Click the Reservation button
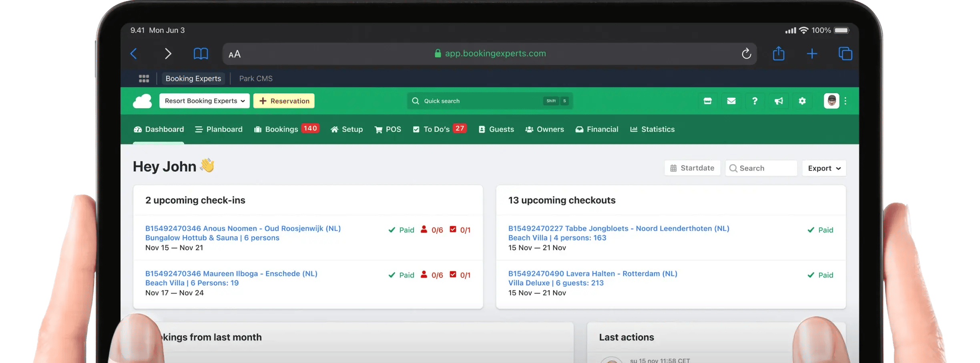 click(284, 101)
